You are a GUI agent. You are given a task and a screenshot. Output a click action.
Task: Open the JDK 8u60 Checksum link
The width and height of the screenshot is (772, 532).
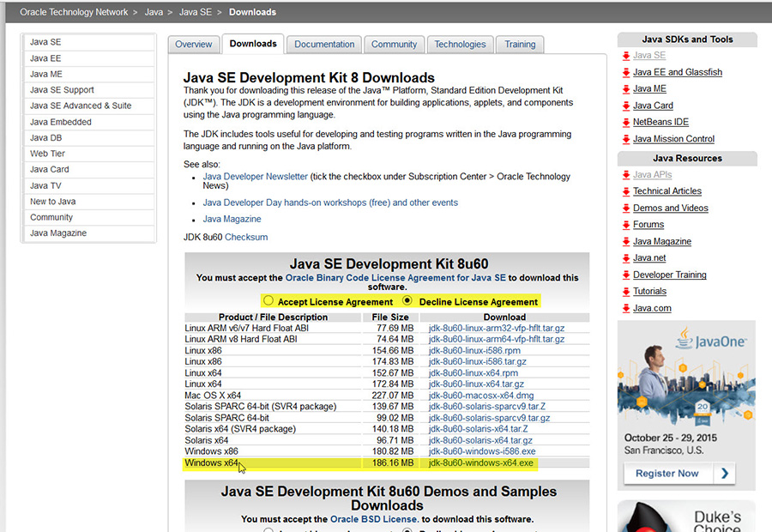246,237
